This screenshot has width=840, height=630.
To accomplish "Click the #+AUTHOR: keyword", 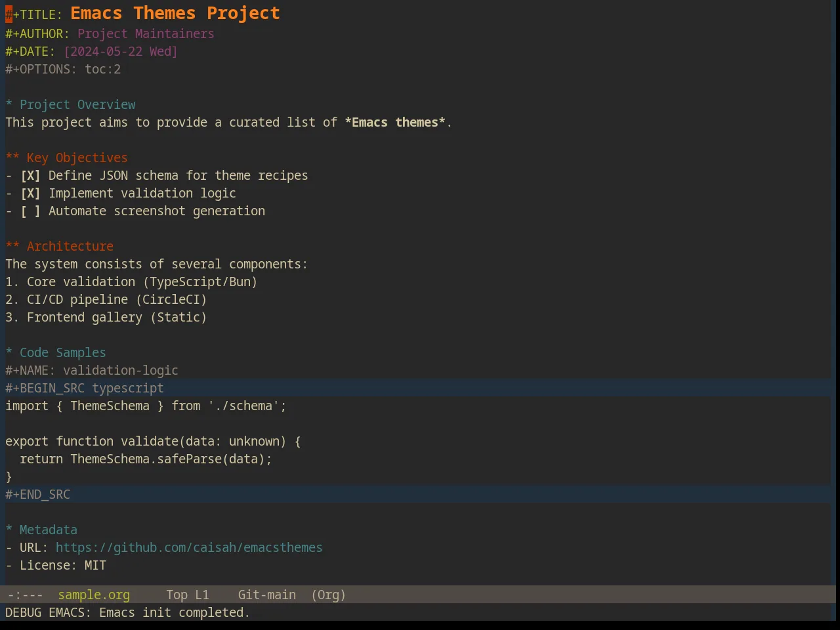I will click(x=37, y=34).
